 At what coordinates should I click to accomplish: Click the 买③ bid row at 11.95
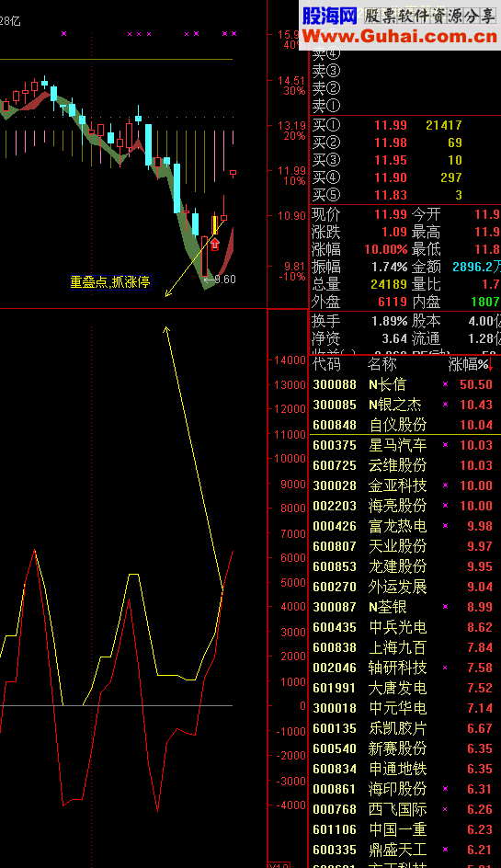click(404, 161)
